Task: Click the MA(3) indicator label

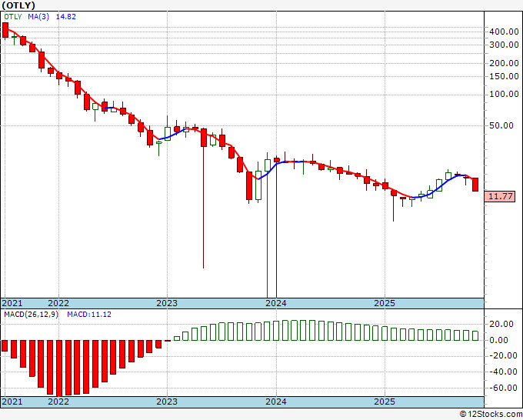Action: [38, 17]
